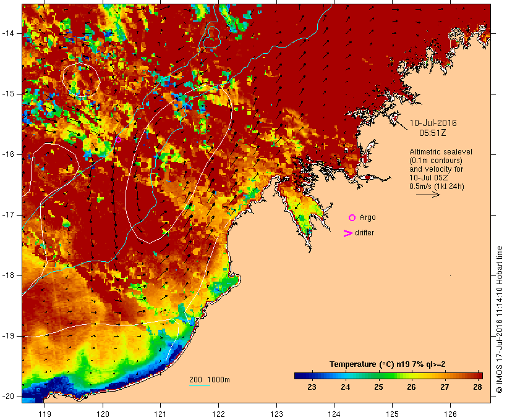Click the cyan depth contour legend line
Screen dimensions: 507x420
click(x=200, y=385)
